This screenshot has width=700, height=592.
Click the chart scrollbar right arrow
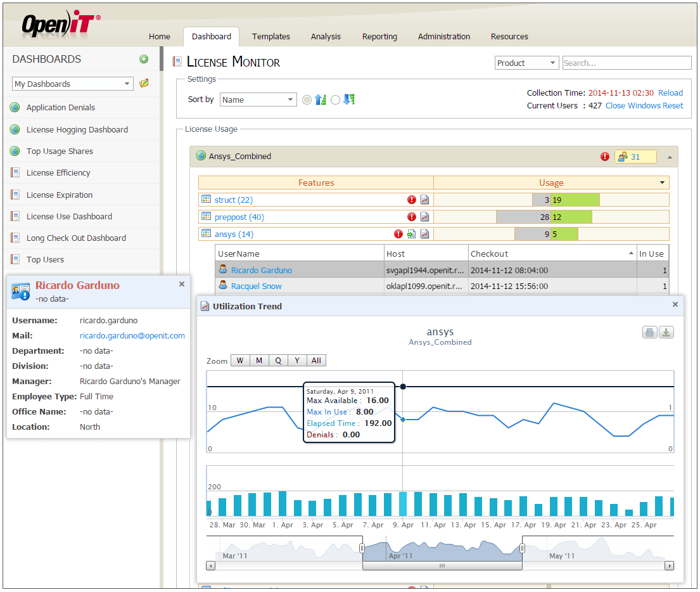[x=669, y=565]
